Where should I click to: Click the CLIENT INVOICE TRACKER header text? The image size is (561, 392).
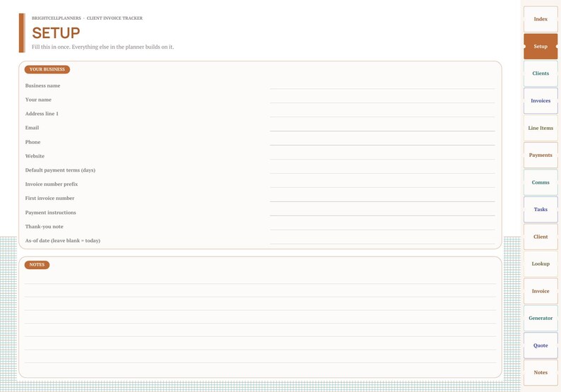pos(114,18)
